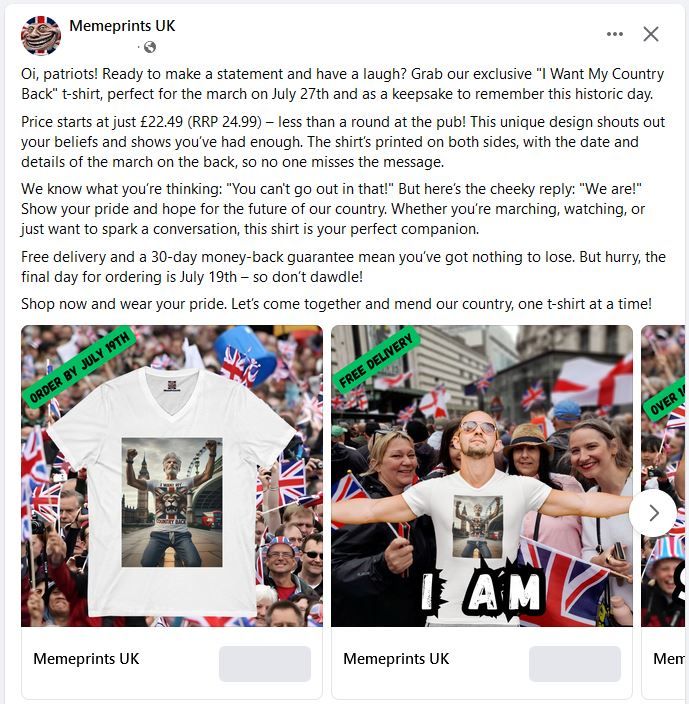Select the first card's Memeprints UK title
Viewport: 689px width, 704px height.
click(86, 659)
